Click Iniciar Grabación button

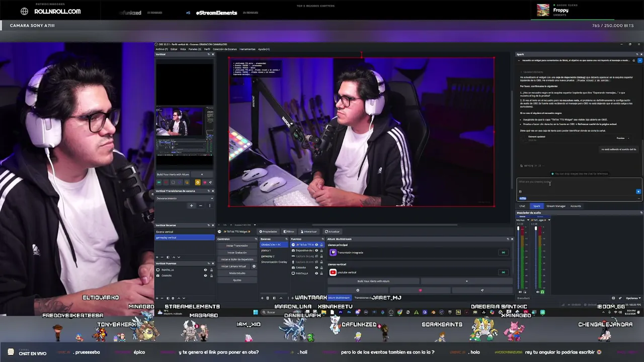point(237,252)
